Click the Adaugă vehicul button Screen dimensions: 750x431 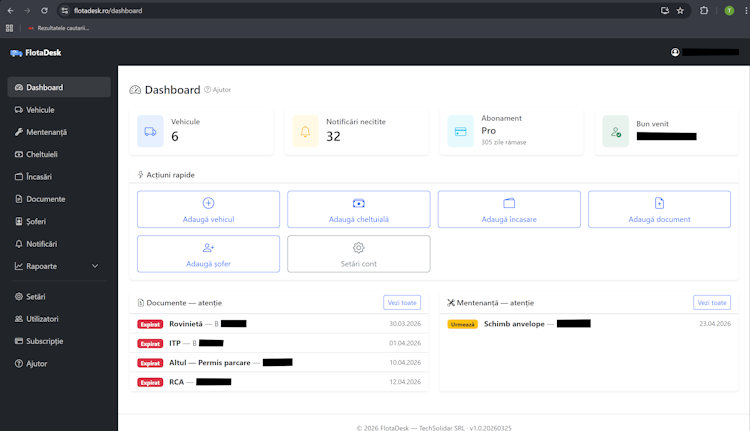click(x=209, y=210)
